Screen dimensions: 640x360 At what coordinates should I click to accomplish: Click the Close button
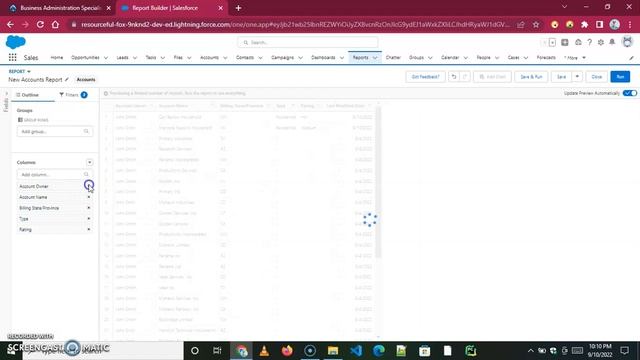(596, 77)
